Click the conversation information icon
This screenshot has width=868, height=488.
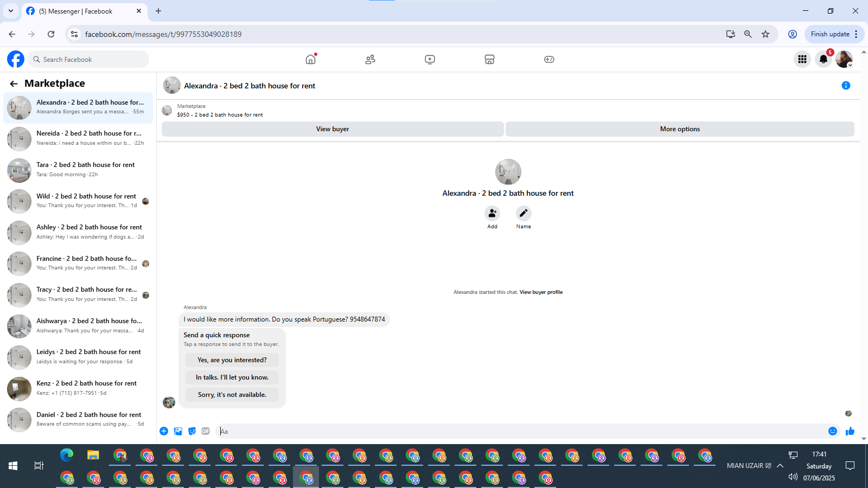846,86
